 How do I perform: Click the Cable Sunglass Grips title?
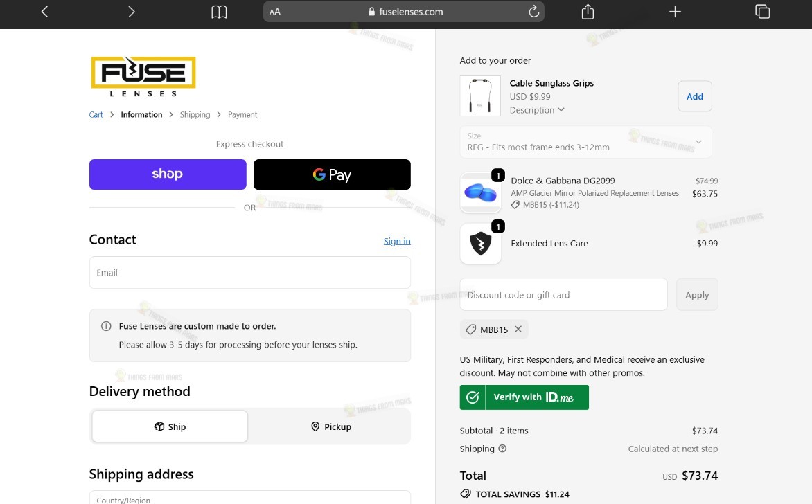[551, 83]
